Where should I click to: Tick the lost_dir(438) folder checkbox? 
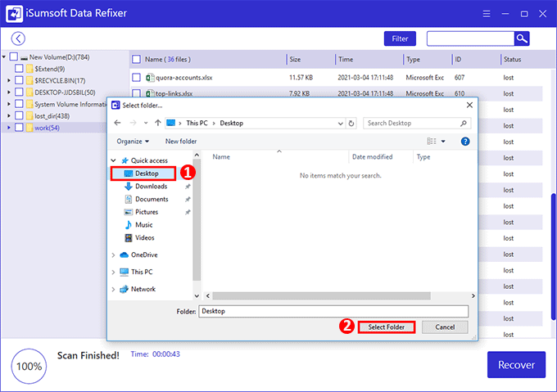tap(19, 115)
